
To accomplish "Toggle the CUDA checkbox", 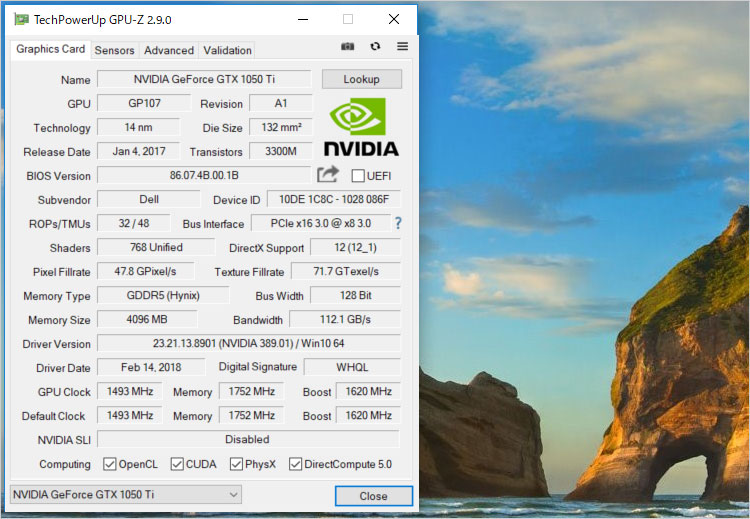I will pyautogui.click(x=177, y=464).
